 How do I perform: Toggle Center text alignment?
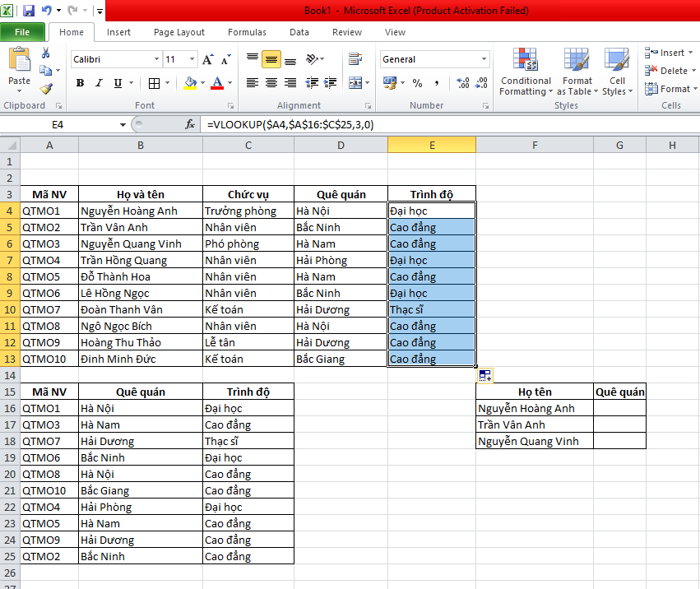(x=271, y=82)
